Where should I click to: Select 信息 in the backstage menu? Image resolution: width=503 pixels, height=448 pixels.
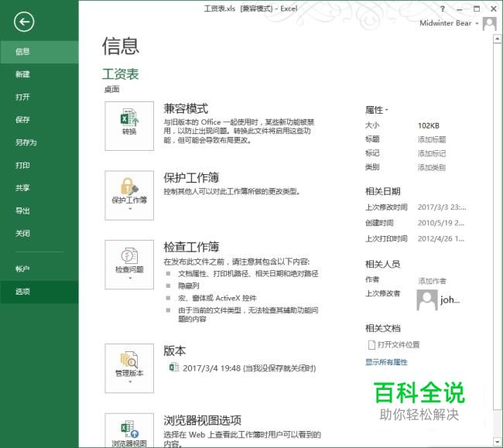click(39, 52)
